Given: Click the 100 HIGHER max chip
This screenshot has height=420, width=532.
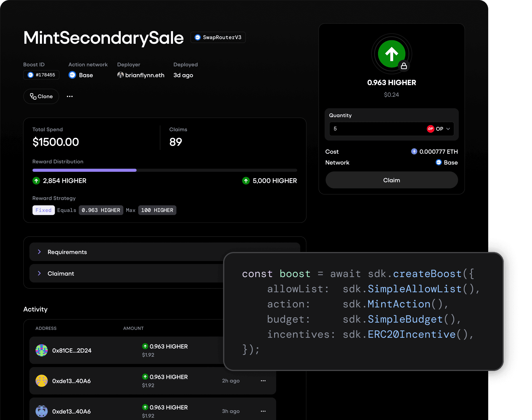Looking at the screenshot, I should click(157, 210).
